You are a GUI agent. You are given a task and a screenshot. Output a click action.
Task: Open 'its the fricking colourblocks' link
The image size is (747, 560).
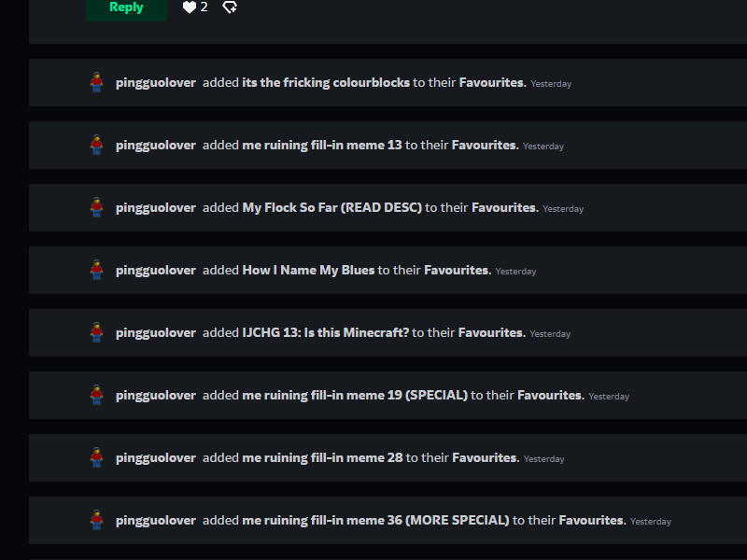(326, 83)
